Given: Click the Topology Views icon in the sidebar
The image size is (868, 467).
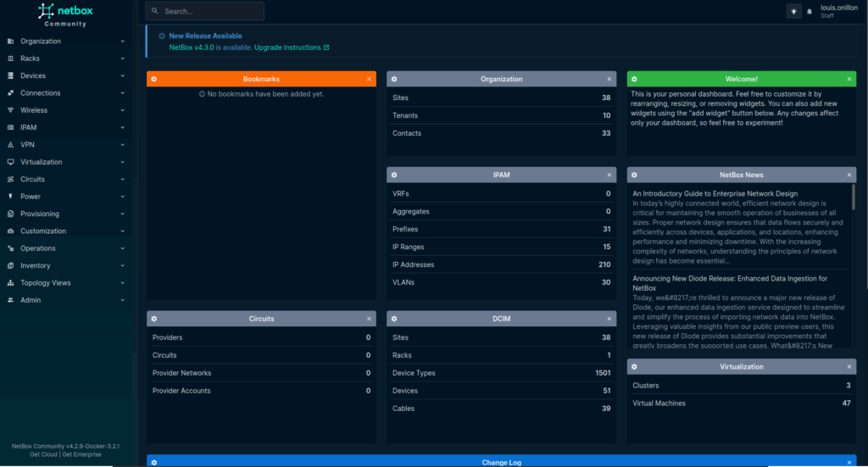Looking at the screenshot, I should click(x=10, y=283).
